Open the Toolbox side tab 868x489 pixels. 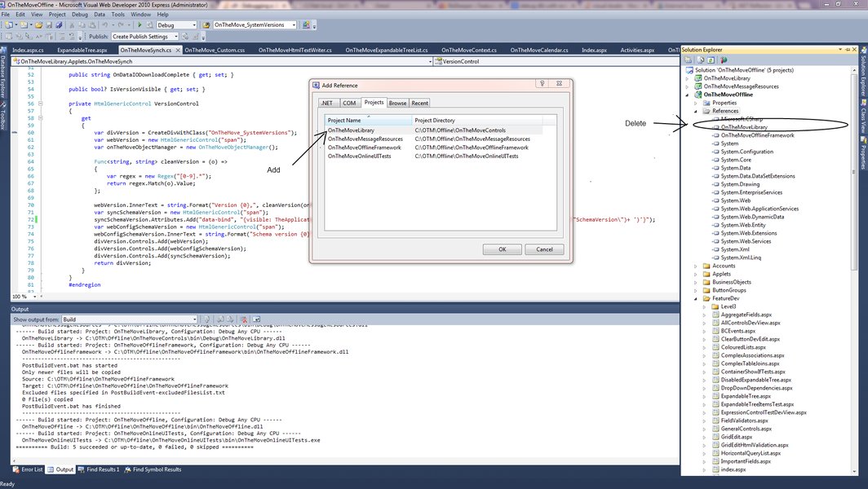point(2,116)
